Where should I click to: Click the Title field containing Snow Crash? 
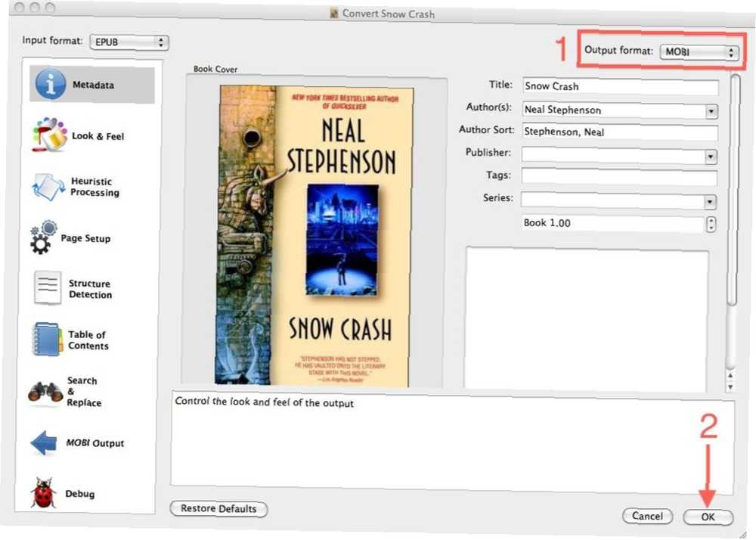[x=621, y=87]
